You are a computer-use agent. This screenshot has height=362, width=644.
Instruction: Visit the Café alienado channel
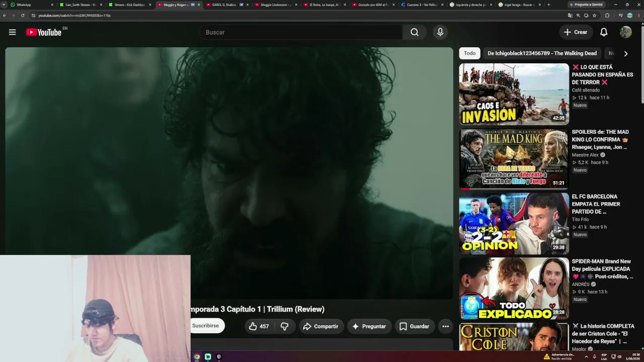pos(586,90)
